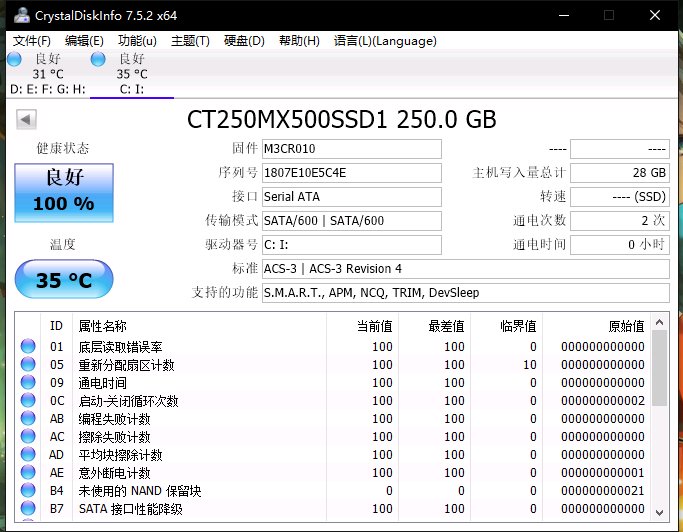The width and height of the screenshot is (683, 532).
Task: Click the standard field ACS-3 Revision 4
Action: click(466, 269)
